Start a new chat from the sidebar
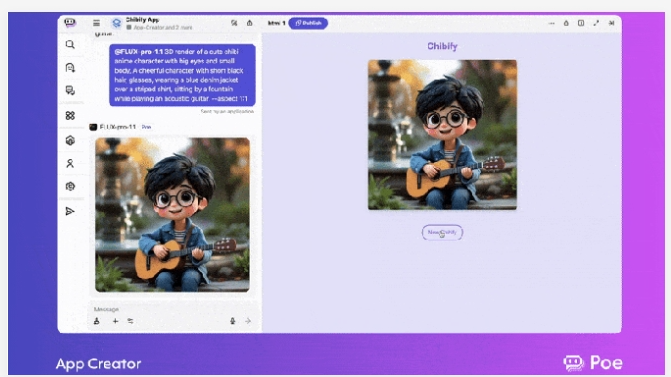This screenshot has height=377, width=671. click(70, 68)
